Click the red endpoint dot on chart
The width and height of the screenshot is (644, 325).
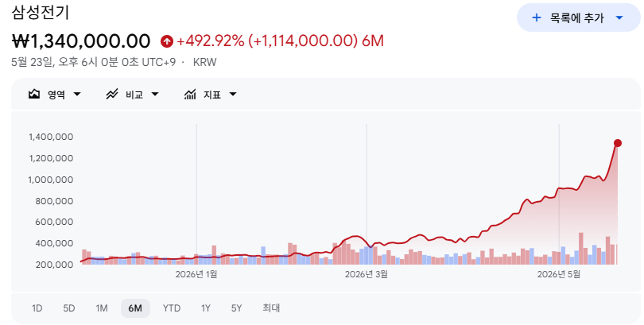(x=617, y=143)
